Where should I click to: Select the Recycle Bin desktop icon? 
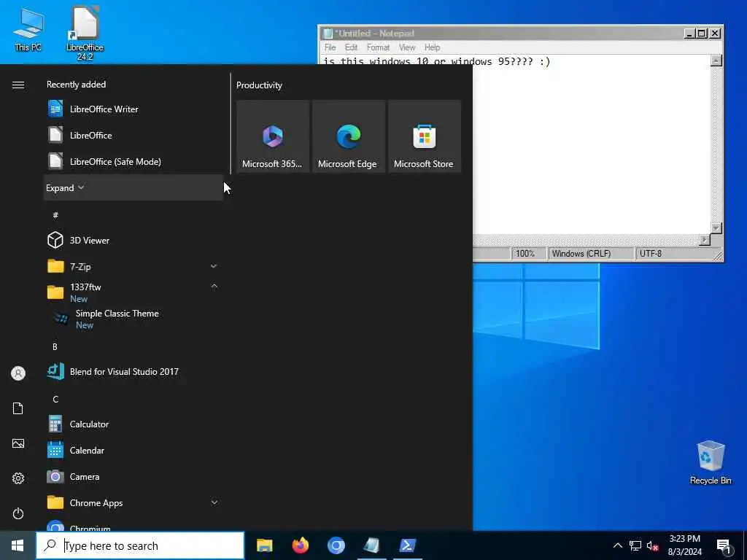click(x=711, y=462)
